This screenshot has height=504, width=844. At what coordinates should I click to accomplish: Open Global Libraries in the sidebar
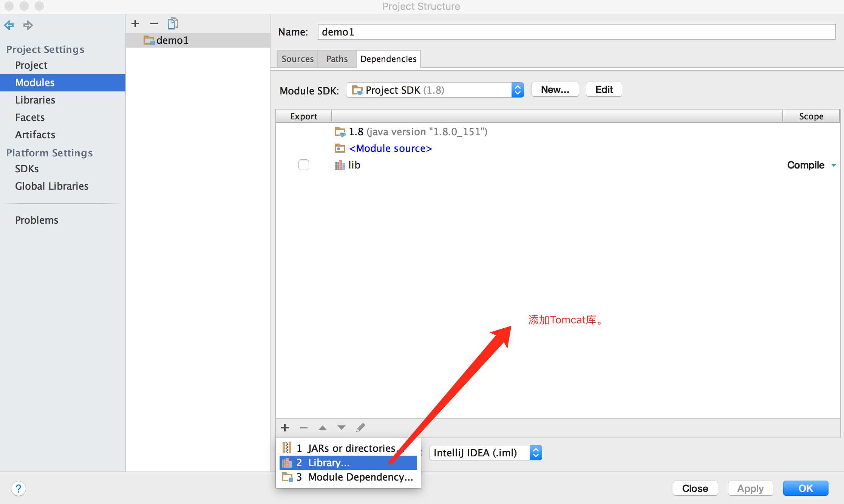[x=63, y=186]
